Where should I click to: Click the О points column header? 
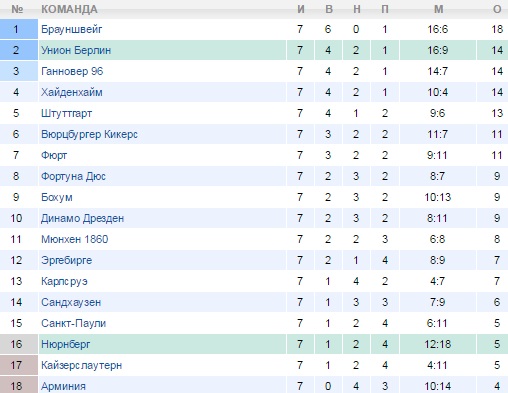coord(497,9)
